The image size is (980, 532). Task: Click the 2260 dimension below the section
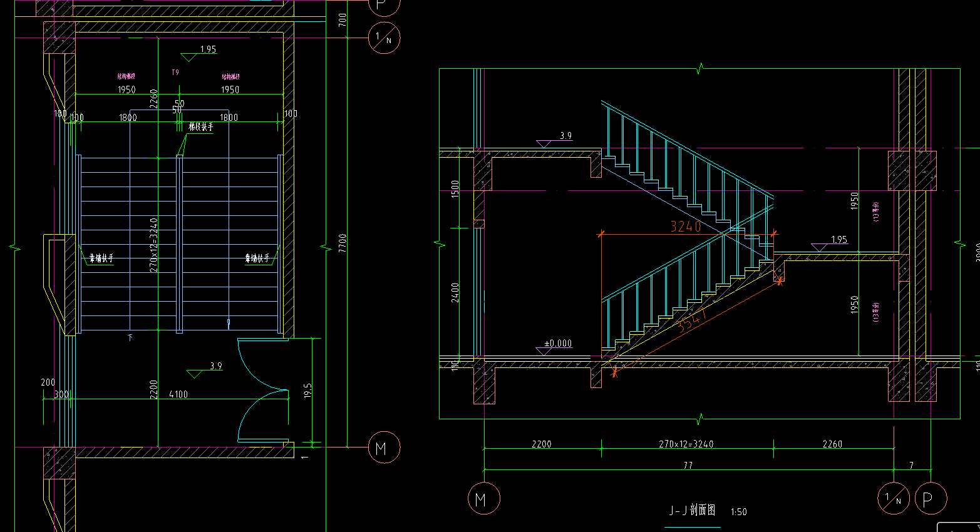point(832,444)
